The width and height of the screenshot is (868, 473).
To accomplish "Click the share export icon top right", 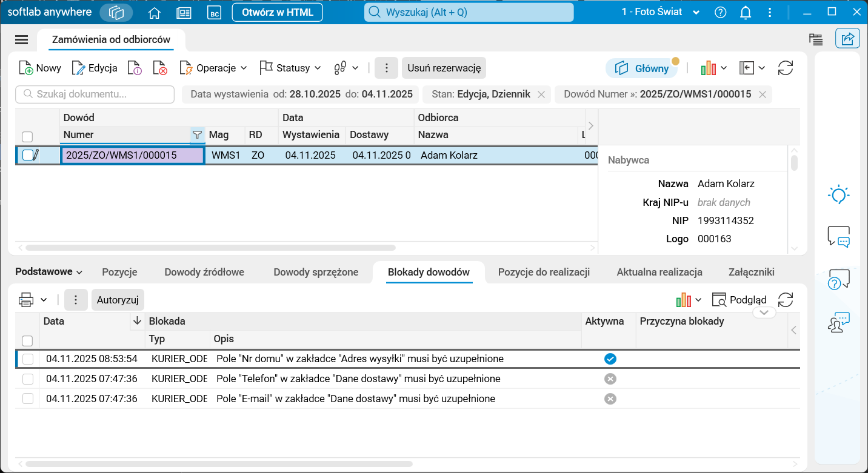I will point(848,39).
